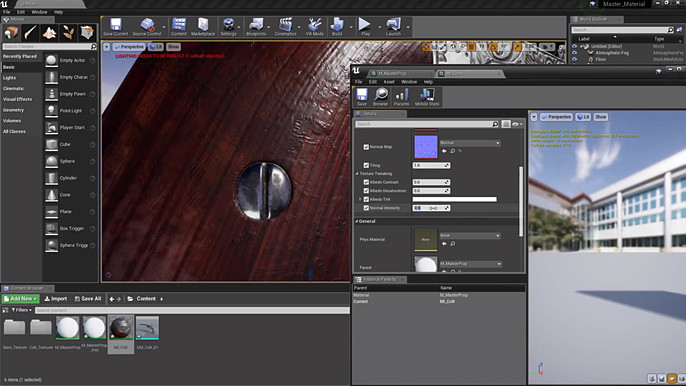Toggle the Normal Map checkbox
Image resolution: width=686 pixels, height=386 pixels.
366,147
